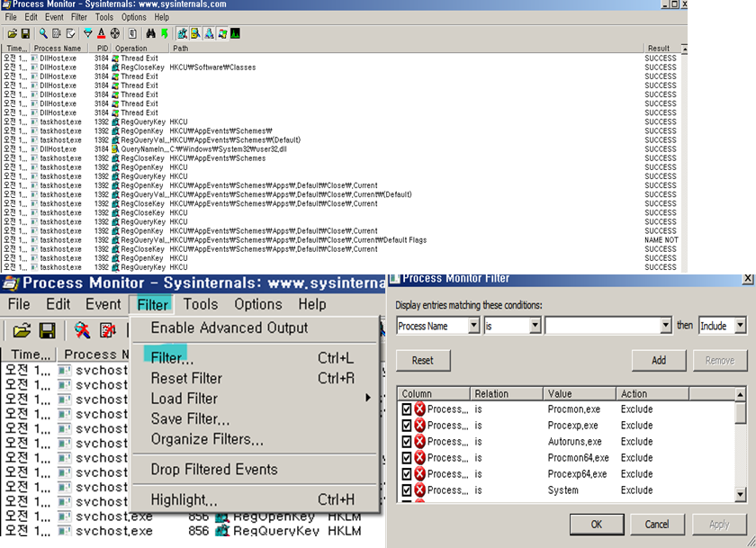Toggle Capture with the magnifier icon in the top toolbar
756x548 pixels.
click(43, 33)
